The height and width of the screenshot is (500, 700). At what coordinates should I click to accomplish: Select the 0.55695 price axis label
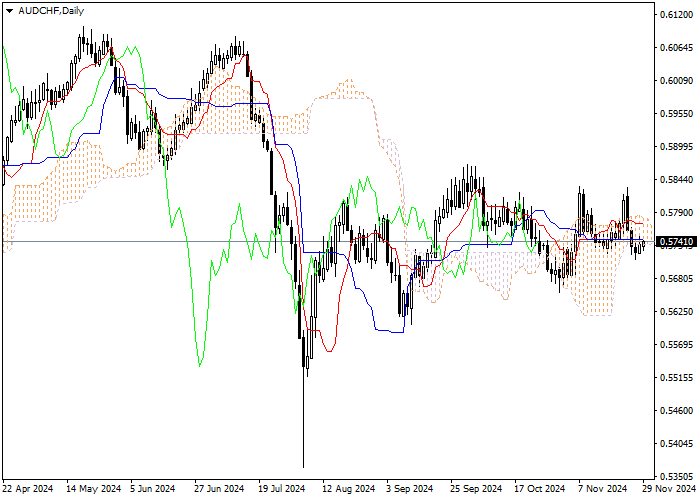(x=677, y=345)
